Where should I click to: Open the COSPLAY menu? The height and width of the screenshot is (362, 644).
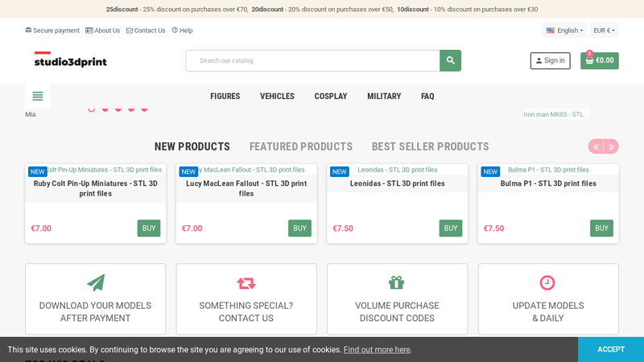point(331,96)
